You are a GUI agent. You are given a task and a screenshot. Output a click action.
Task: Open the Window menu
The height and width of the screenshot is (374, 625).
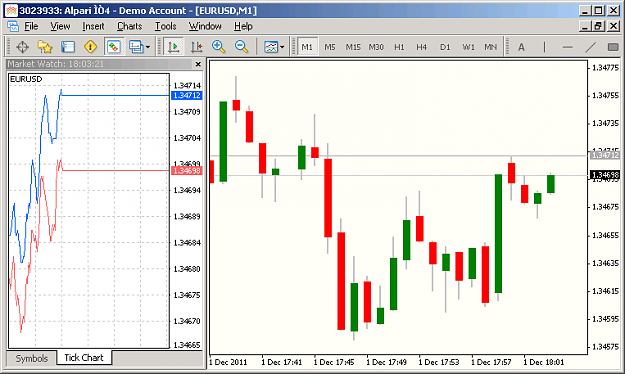click(205, 26)
